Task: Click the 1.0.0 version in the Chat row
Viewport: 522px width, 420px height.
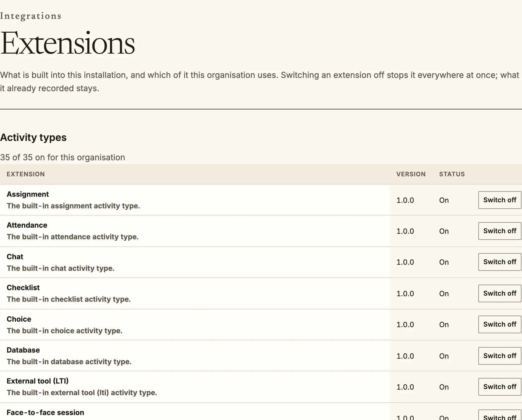Action: coord(405,262)
